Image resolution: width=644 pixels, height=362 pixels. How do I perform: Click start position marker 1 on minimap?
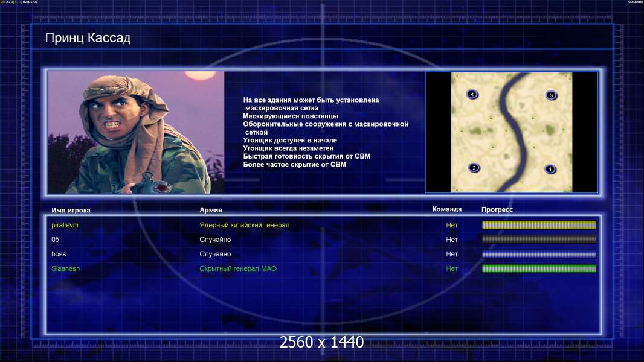pos(550,169)
